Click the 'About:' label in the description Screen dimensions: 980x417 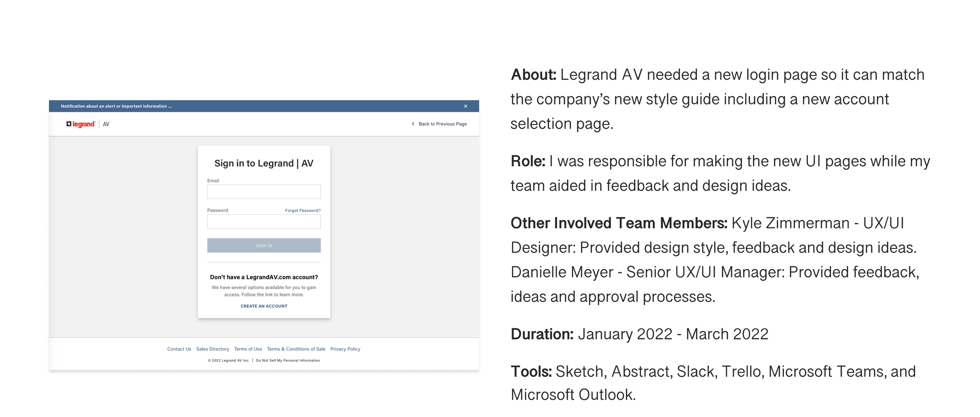pos(533,75)
